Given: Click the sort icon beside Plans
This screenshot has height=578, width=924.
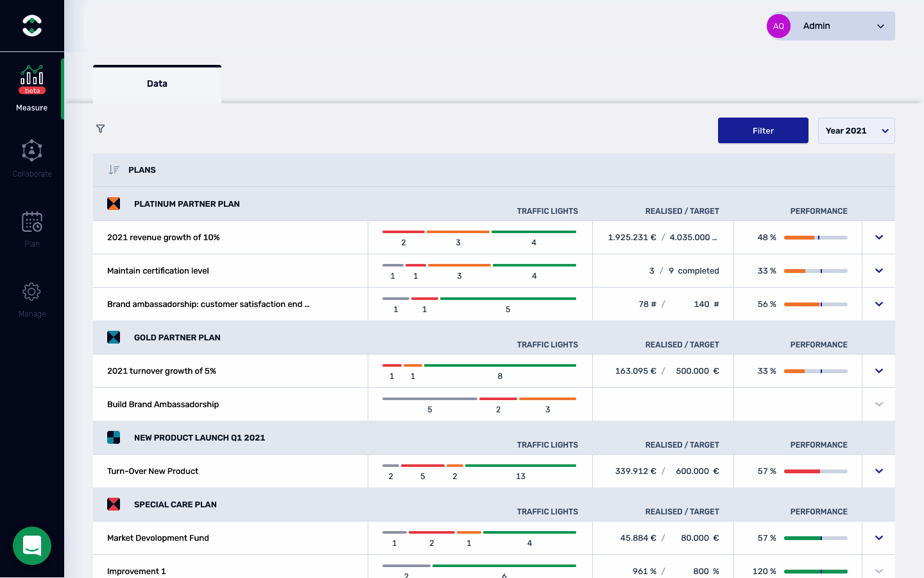Looking at the screenshot, I should coord(114,170).
